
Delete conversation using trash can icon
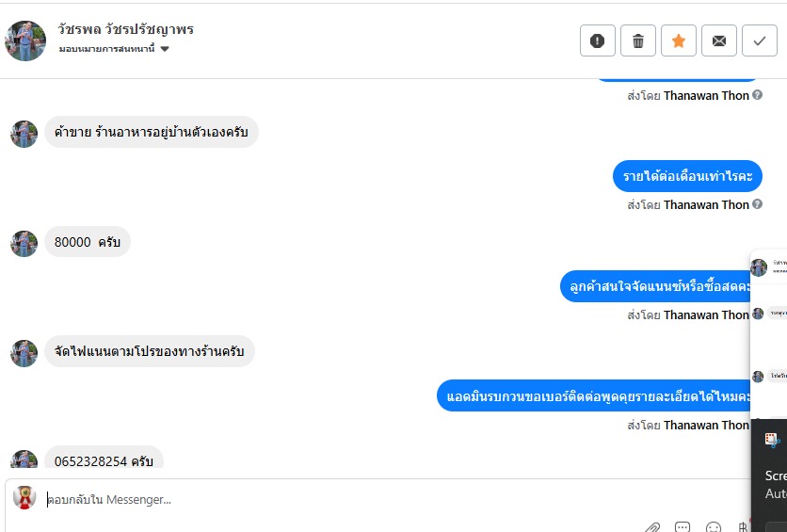[x=638, y=40]
